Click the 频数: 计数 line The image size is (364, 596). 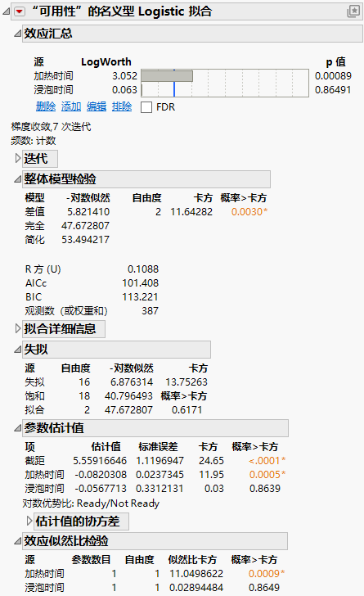pos(34,141)
